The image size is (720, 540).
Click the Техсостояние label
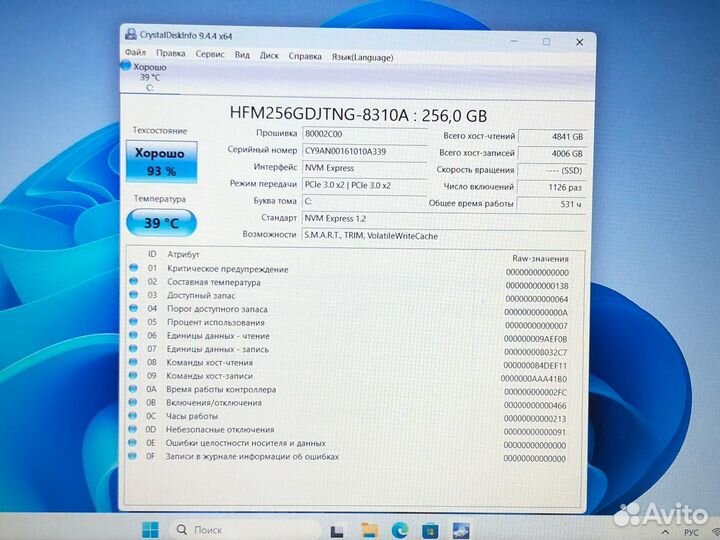click(160, 131)
